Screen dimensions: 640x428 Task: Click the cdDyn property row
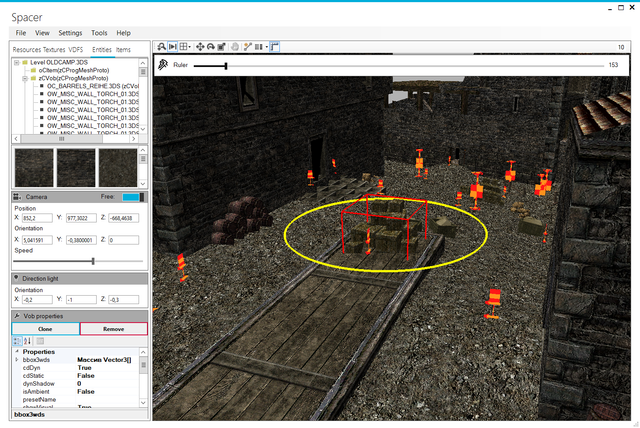coord(78,368)
